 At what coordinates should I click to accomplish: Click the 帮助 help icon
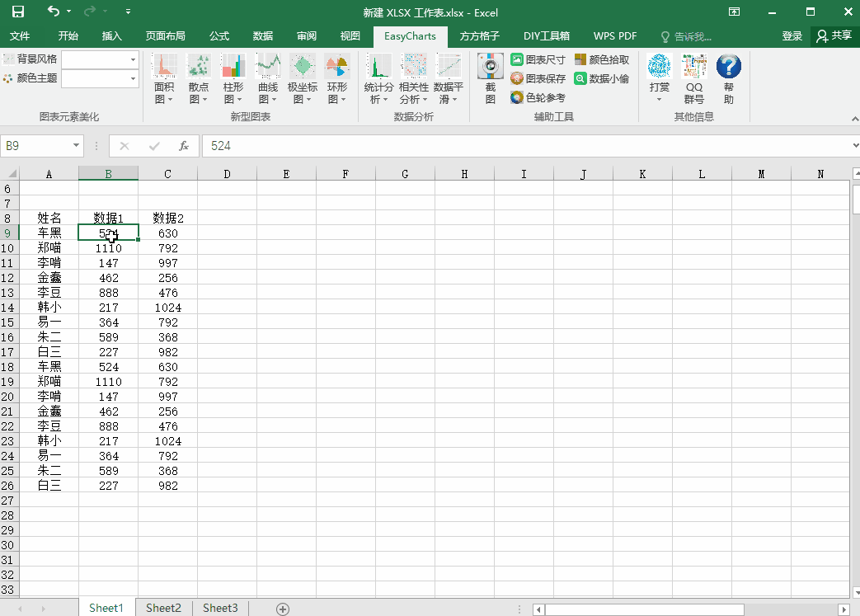(729, 79)
